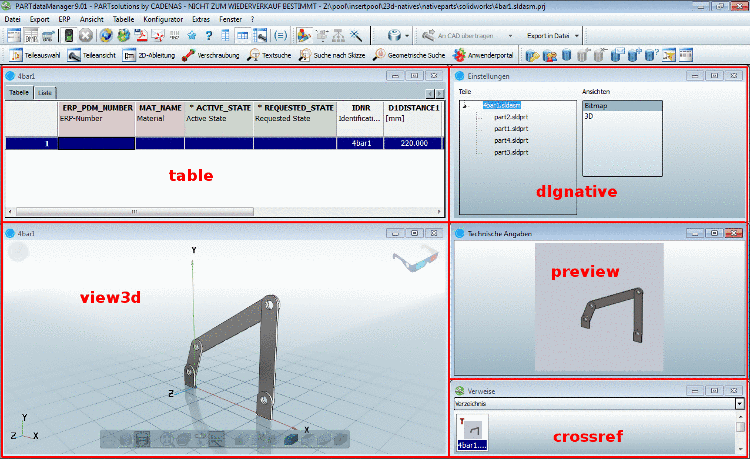Click the database with users icon
The image size is (750, 459).
pyautogui.click(x=550, y=55)
